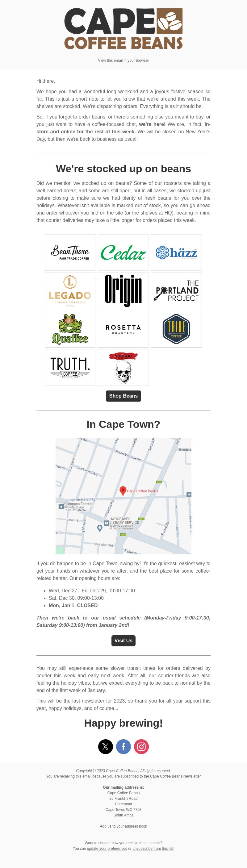Select the Truth Coffee logo
The image size is (247, 868).
[70, 367]
